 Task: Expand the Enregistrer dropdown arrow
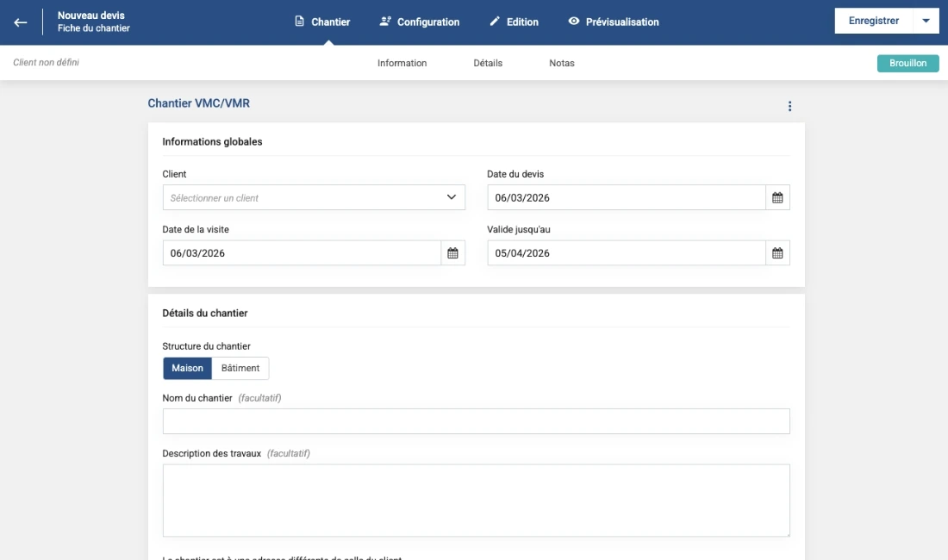(926, 22)
